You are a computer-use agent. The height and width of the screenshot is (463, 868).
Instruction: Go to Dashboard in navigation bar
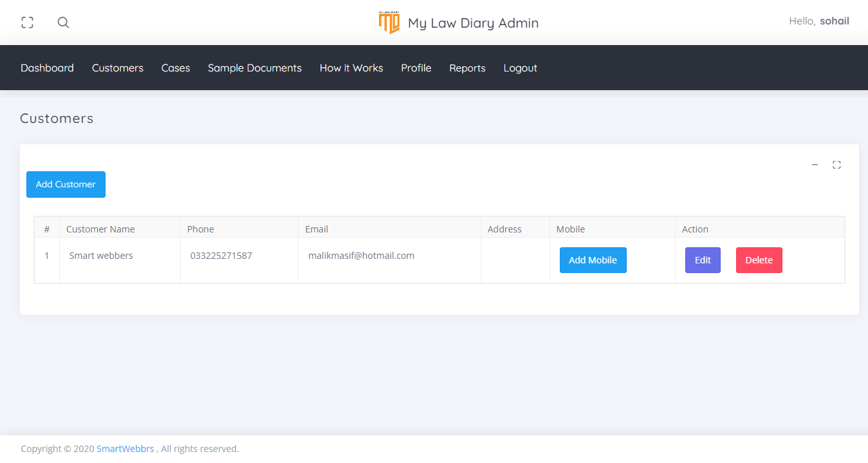(x=47, y=68)
